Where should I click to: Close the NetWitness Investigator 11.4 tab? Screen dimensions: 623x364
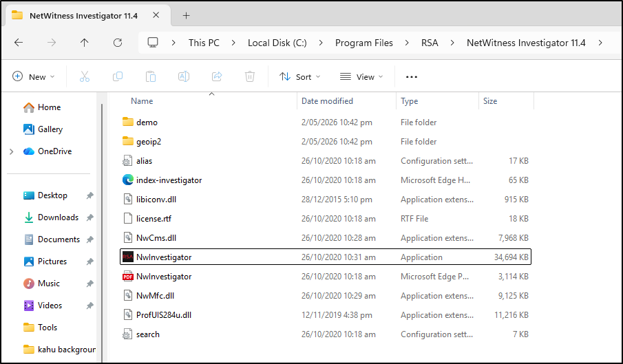coord(156,15)
